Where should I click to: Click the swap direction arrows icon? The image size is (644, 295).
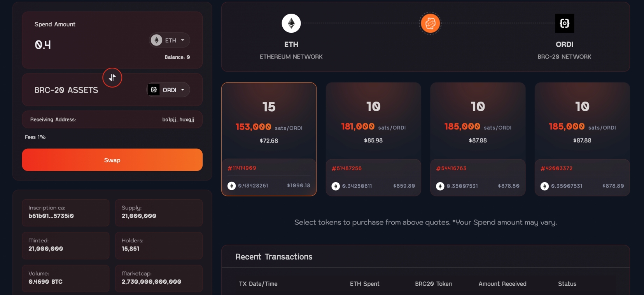point(112,78)
